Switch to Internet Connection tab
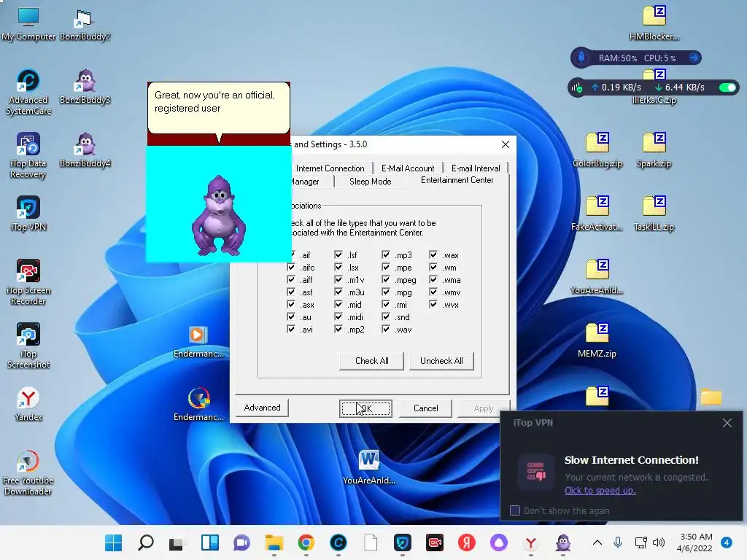 (330, 168)
